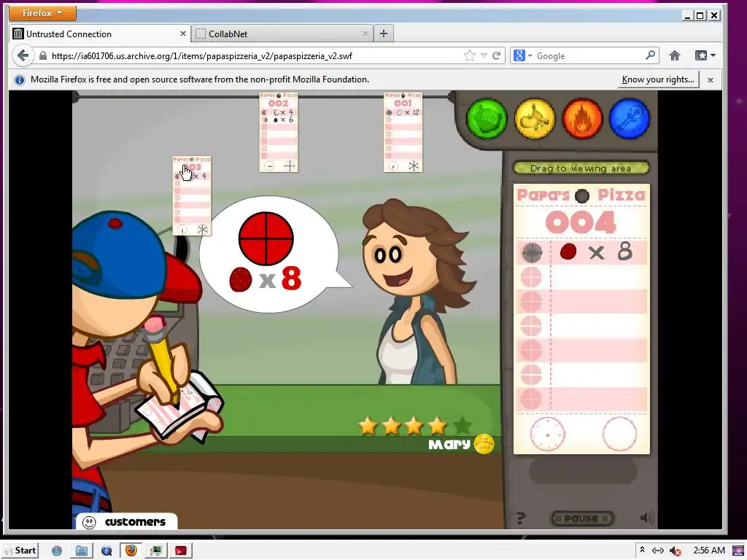Open the green Order Station button
The height and width of the screenshot is (560, 747).
pyautogui.click(x=487, y=119)
